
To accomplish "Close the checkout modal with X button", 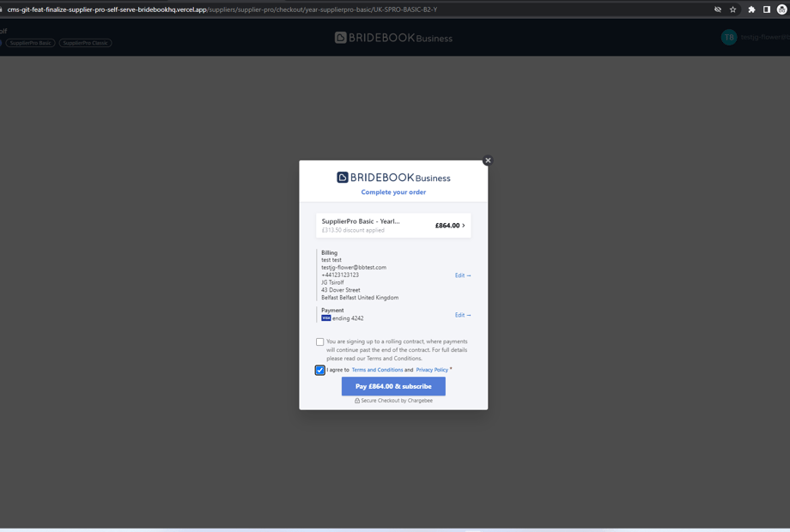I will (487, 160).
